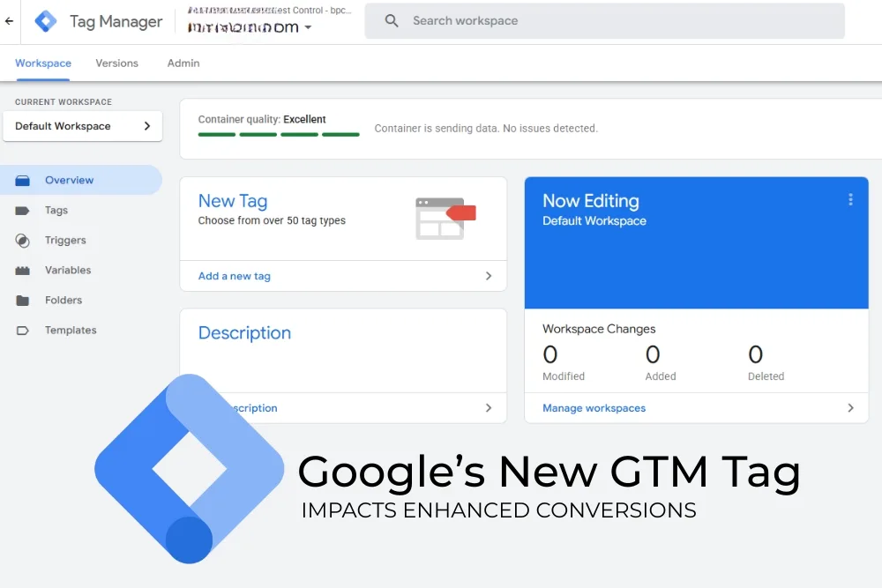Click the chevron beside Add a new tag
Image resolution: width=882 pixels, height=588 pixels.
(x=489, y=276)
